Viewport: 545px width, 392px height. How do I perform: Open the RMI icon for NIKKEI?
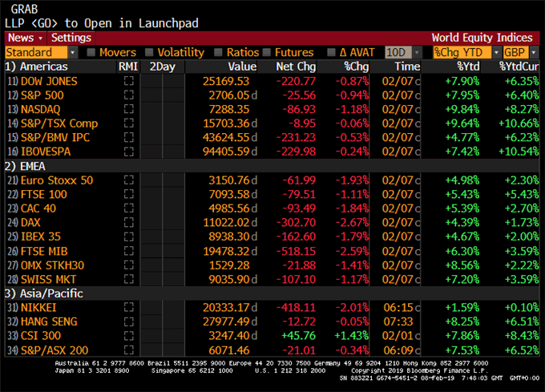(128, 307)
